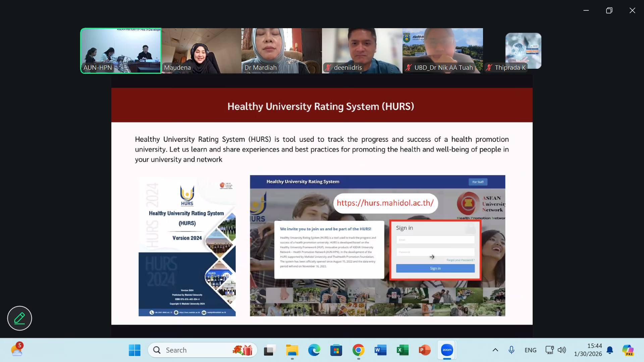Open the volume control slider
The height and width of the screenshot is (362, 644).
[x=561, y=350]
